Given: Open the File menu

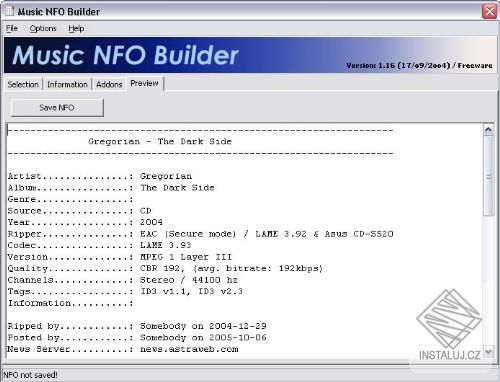Looking at the screenshot, I should [12, 29].
